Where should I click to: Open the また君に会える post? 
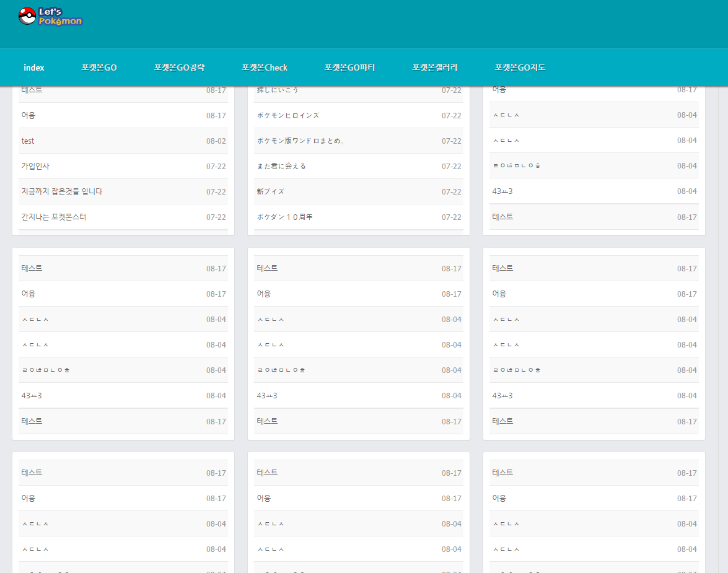(281, 167)
